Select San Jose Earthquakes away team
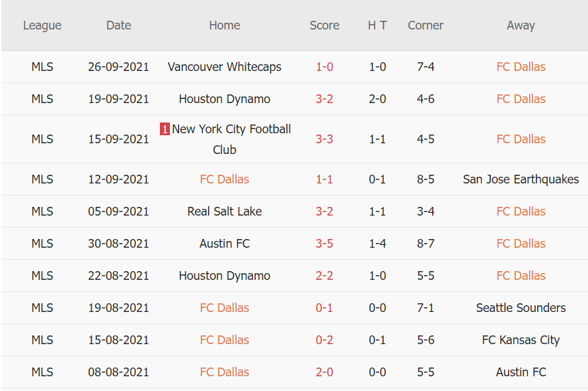 [520, 179]
